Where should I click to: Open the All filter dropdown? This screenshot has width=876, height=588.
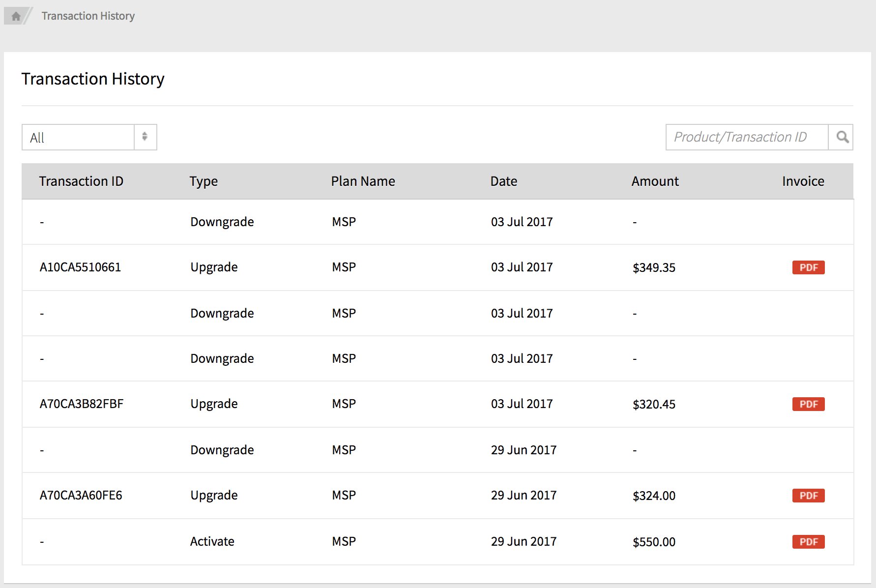point(79,137)
